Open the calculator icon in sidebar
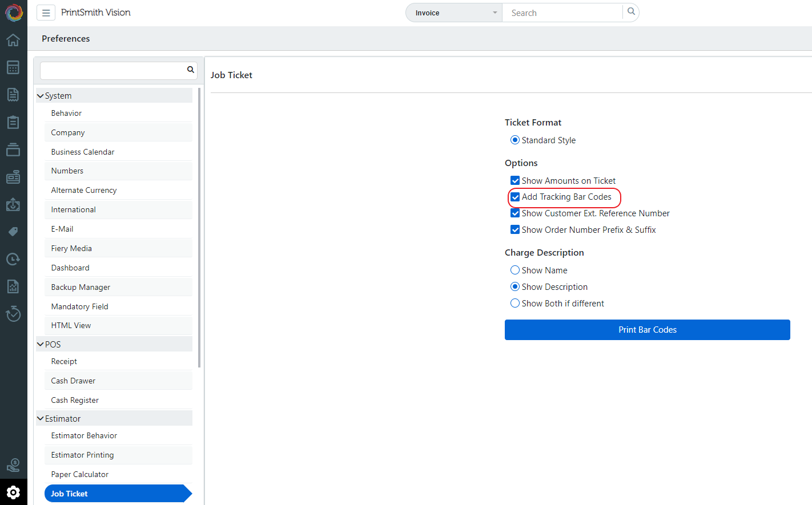Viewport: 812px width, 505px height. (13, 67)
